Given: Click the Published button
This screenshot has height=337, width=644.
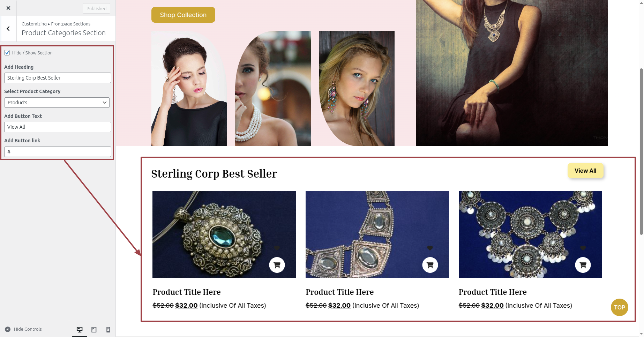Looking at the screenshot, I should [x=96, y=8].
